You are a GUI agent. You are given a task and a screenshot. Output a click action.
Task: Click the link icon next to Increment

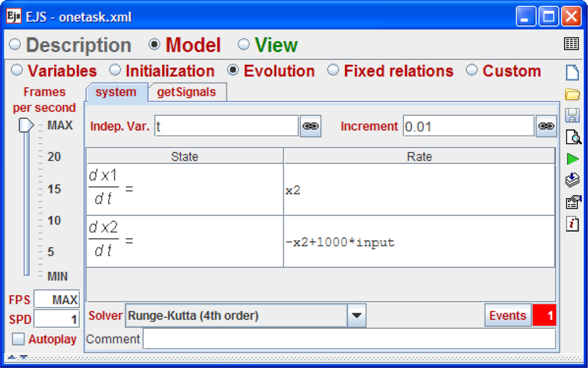(546, 126)
